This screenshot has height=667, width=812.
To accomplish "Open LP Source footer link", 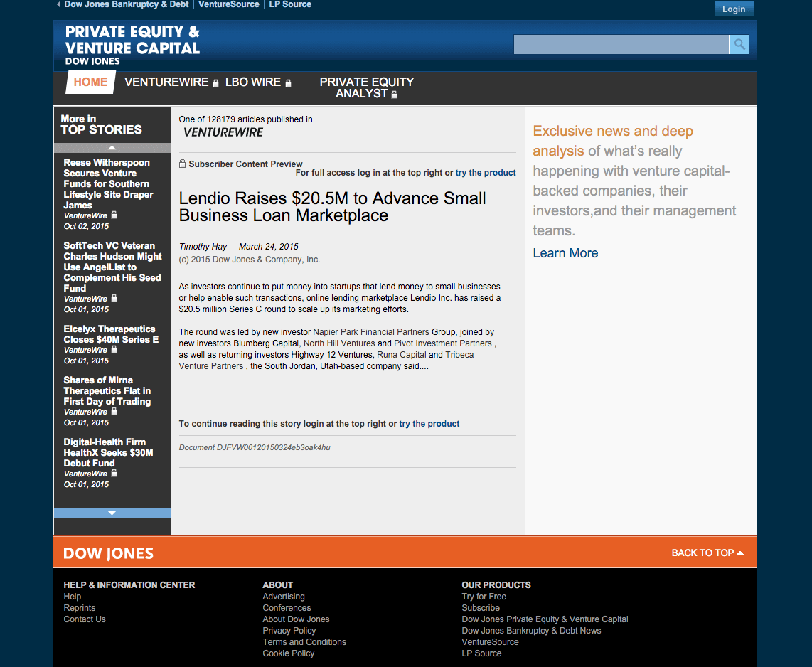I will [x=481, y=653].
